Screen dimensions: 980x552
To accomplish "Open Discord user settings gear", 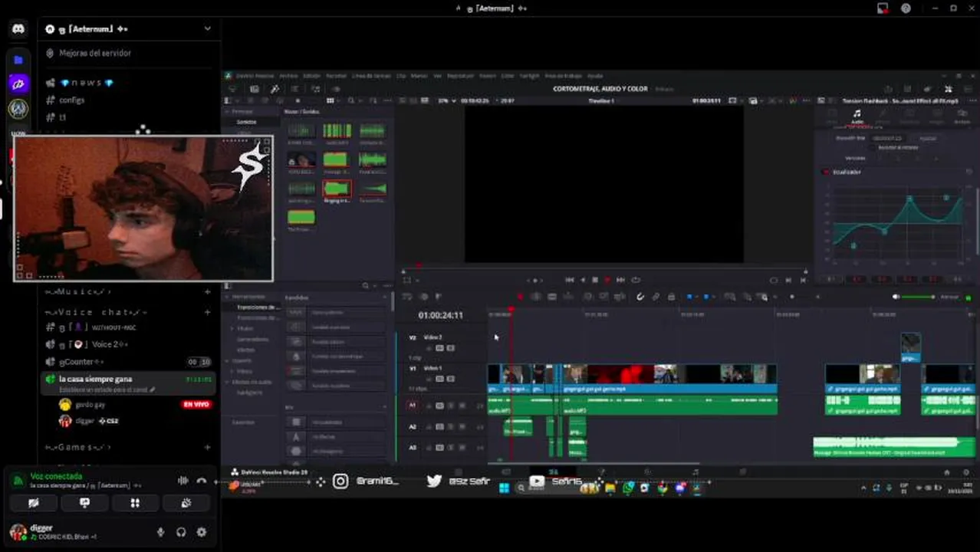I will (x=202, y=532).
